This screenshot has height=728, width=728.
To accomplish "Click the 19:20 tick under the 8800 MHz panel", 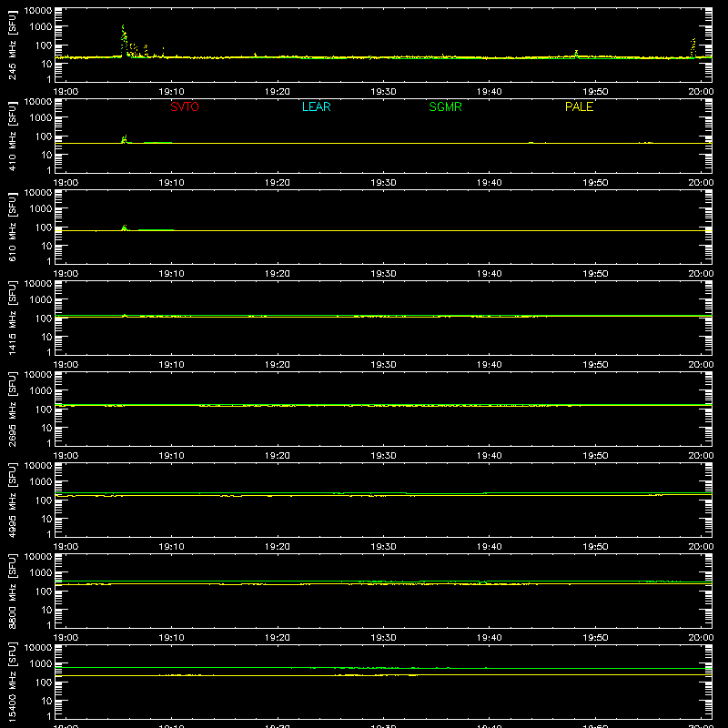I will point(278,638).
